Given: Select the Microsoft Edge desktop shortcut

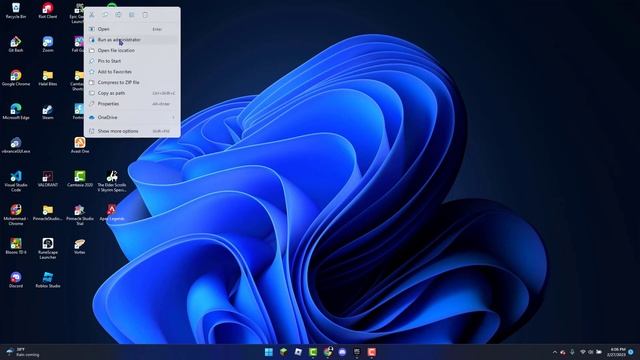Looking at the screenshot, I should click(16, 111).
